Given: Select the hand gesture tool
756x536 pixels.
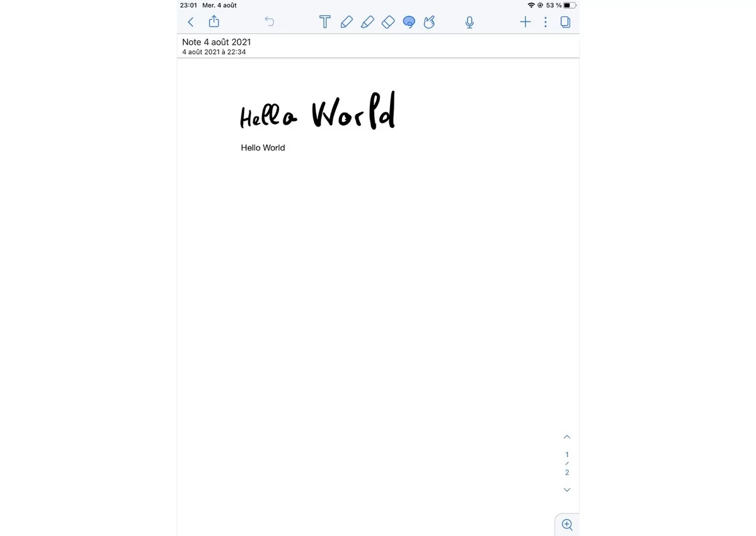Looking at the screenshot, I should coord(430,22).
